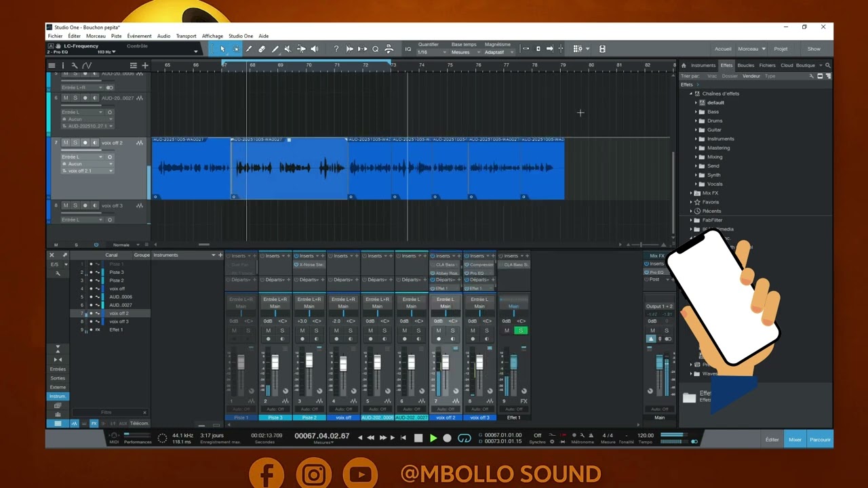Go to browser home icon
The height and width of the screenshot is (488, 868).
684,66
